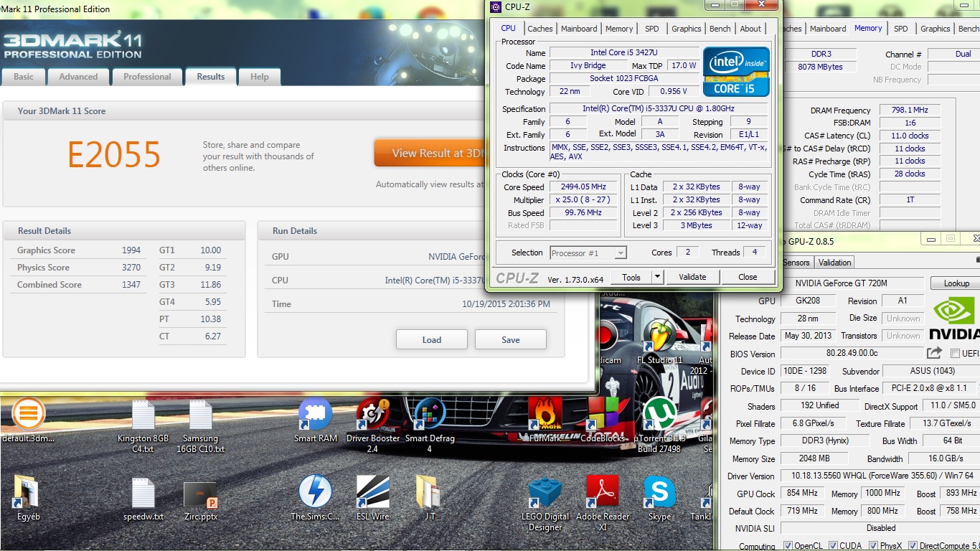
Task: Select the Memory tab in the rear CPU-Z window
Action: (x=868, y=28)
